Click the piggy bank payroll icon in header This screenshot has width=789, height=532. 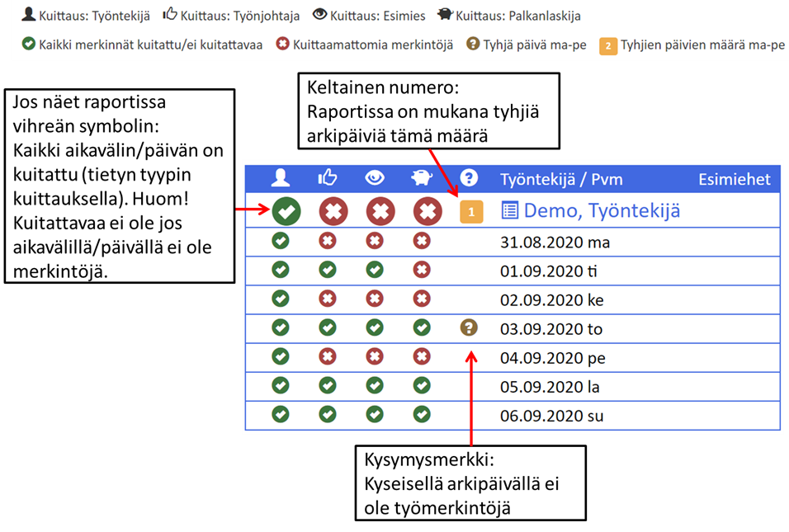click(422, 178)
